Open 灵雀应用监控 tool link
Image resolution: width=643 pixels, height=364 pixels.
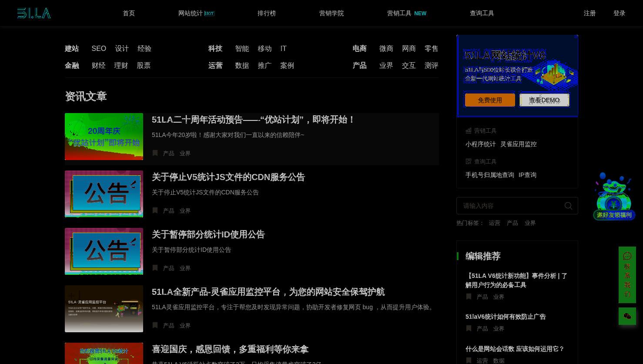click(519, 144)
